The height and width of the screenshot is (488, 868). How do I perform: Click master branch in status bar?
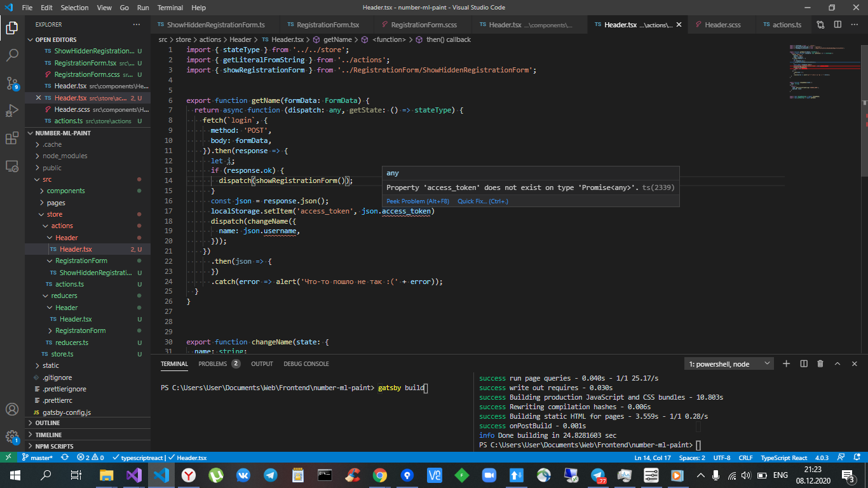[x=37, y=457]
